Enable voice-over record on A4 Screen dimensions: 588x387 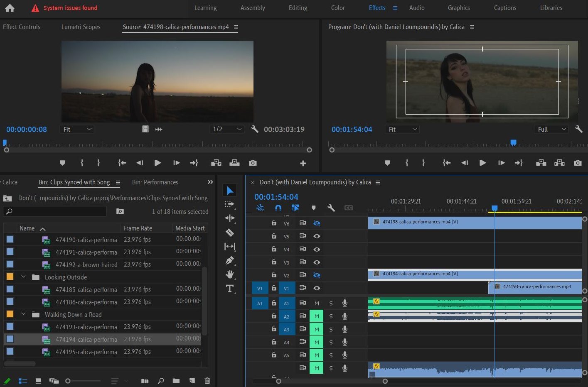345,342
